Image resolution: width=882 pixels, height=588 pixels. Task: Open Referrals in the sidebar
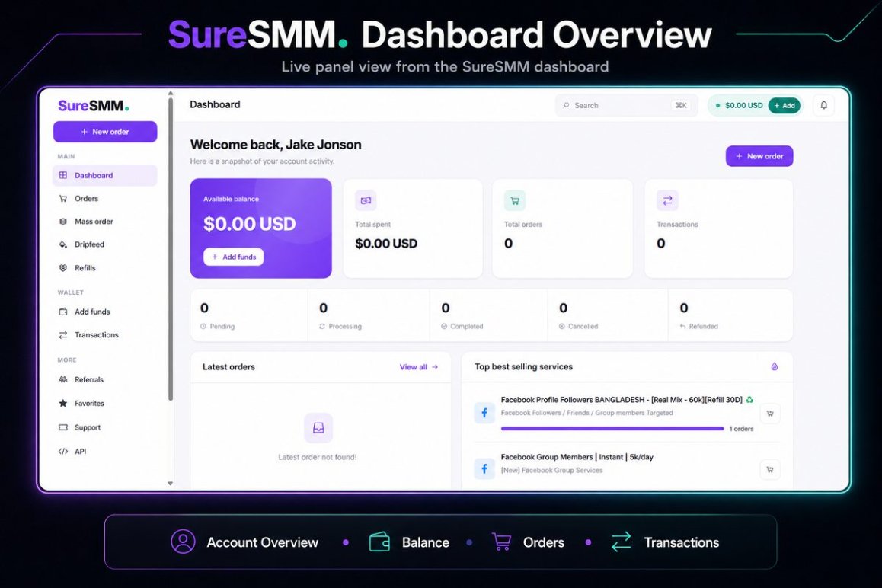click(105, 380)
